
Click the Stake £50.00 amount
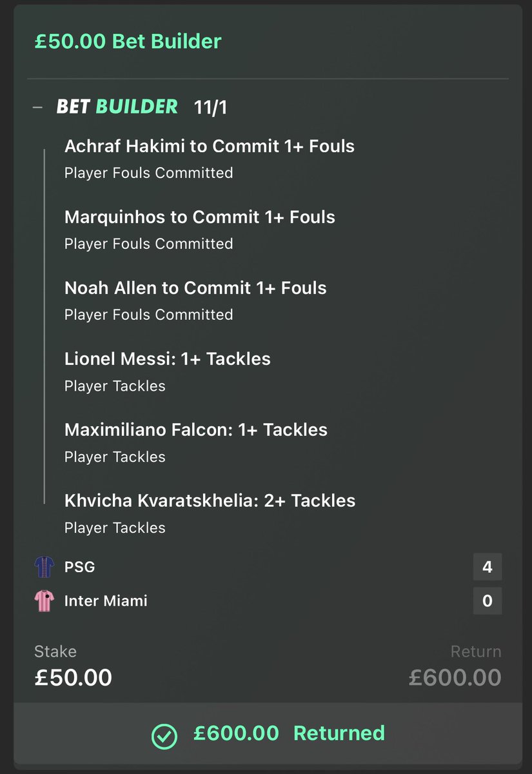click(x=73, y=677)
